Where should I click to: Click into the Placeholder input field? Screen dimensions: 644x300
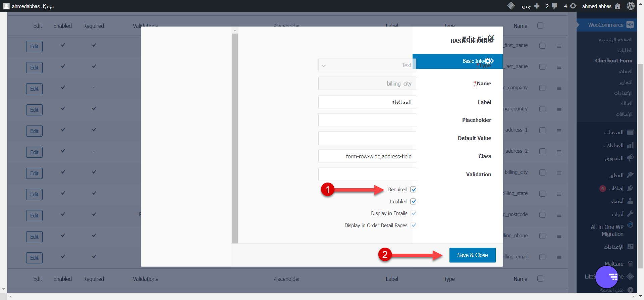(x=367, y=120)
